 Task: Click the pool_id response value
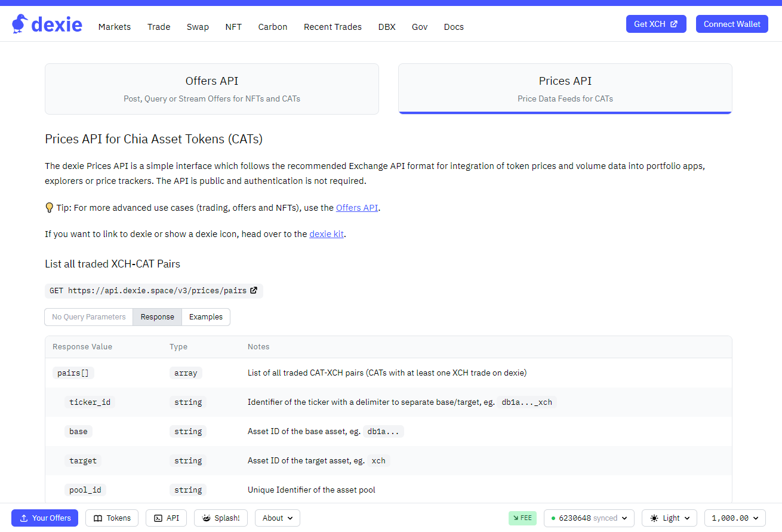click(x=85, y=490)
